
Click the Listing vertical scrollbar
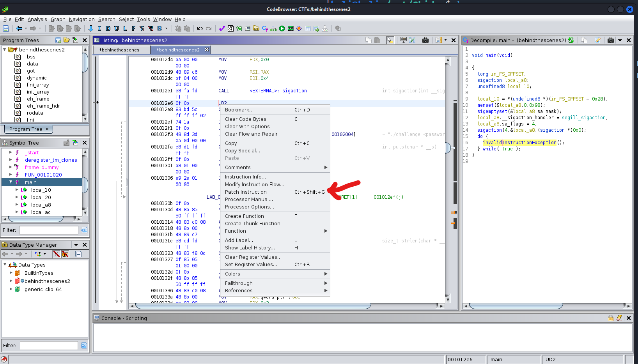tap(448, 180)
